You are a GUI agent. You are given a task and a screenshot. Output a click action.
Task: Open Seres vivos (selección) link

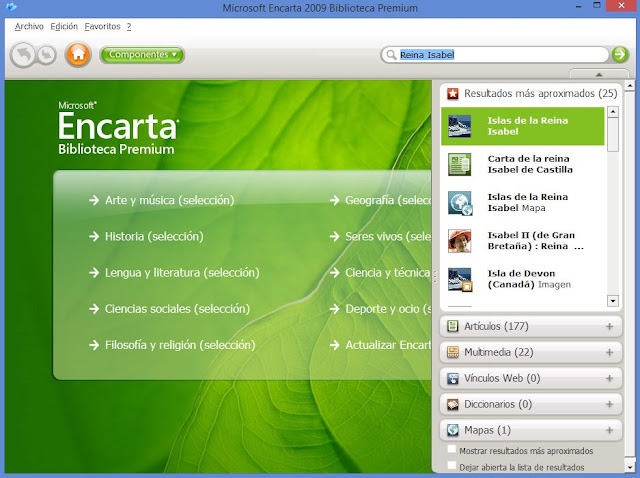[388, 236]
